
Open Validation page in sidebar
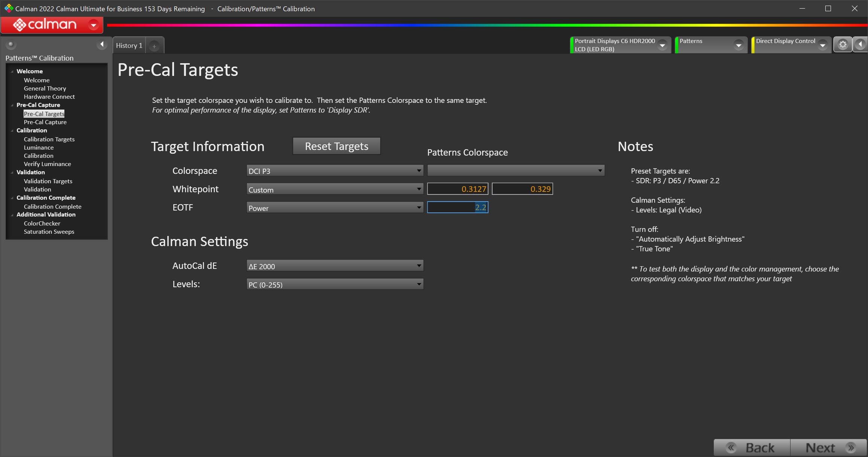(37, 189)
